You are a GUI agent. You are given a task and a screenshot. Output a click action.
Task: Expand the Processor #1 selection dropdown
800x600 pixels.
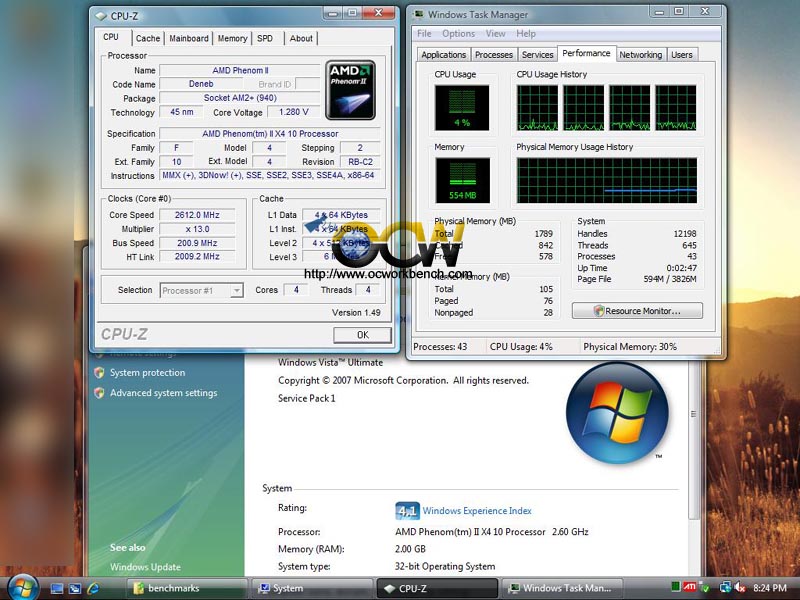[x=237, y=290]
